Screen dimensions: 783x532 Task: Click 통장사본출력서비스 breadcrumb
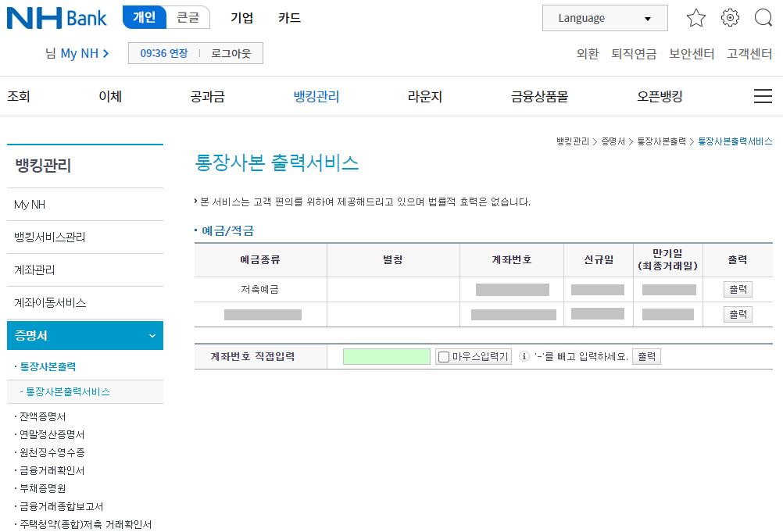tap(735, 141)
